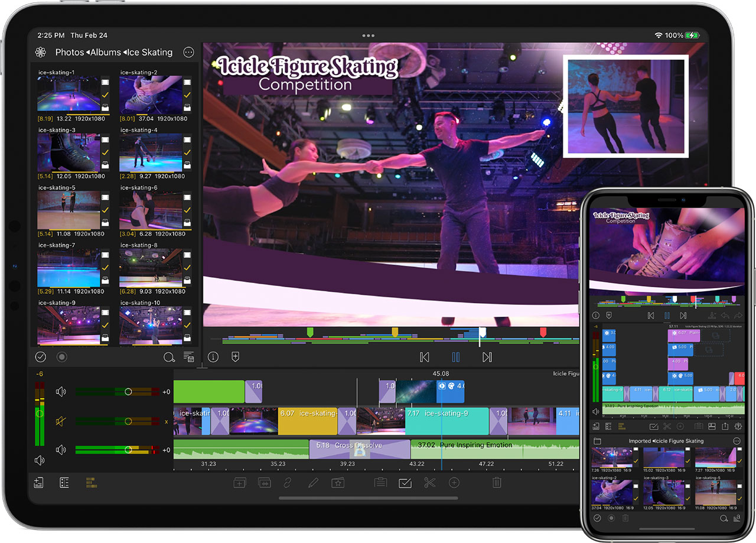Screen dimensions: 756x543
Task: Click the red marker on iPad overview strip
Action: point(543,333)
